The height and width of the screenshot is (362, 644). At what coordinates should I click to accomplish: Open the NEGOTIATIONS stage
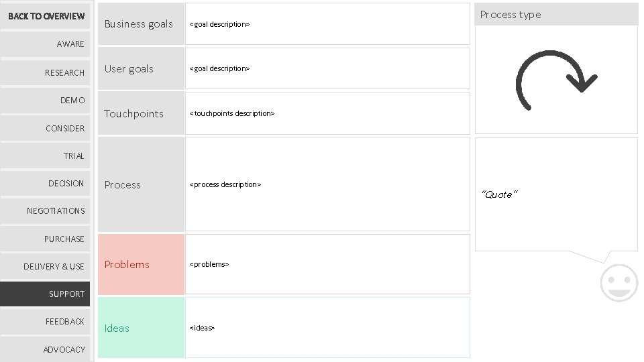46,211
